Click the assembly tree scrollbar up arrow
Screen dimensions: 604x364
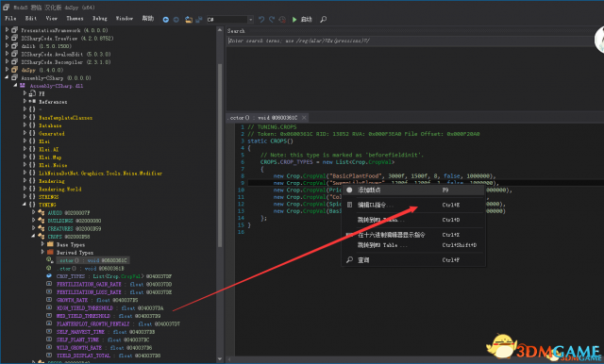(x=220, y=30)
